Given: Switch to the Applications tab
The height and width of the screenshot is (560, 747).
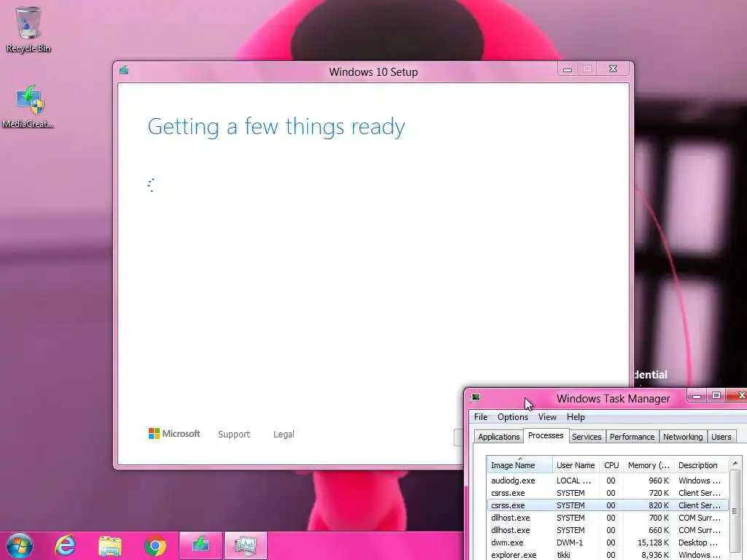Looking at the screenshot, I should point(499,437).
